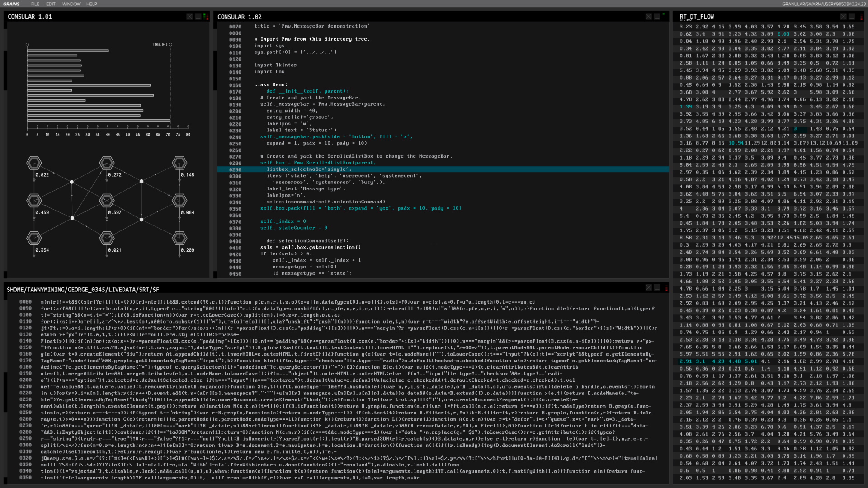
Task: Click 'self._index = 0' on line 0370
Action: 283,221
